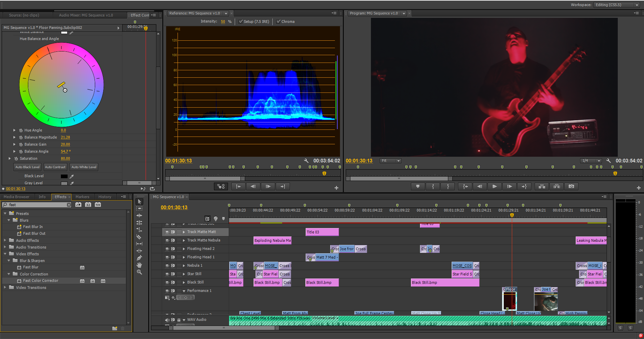
Task: Filter effects by YUV icon
Action: tap(98, 204)
